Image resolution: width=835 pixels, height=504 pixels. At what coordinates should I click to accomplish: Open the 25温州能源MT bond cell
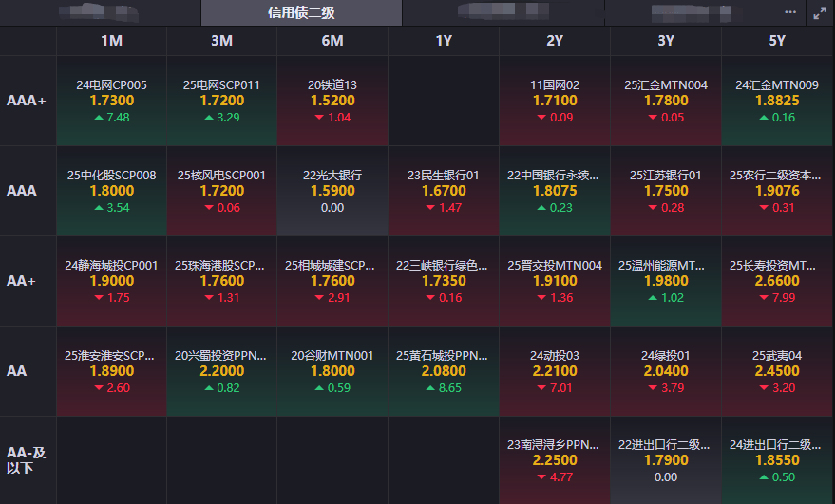(666, 281)
